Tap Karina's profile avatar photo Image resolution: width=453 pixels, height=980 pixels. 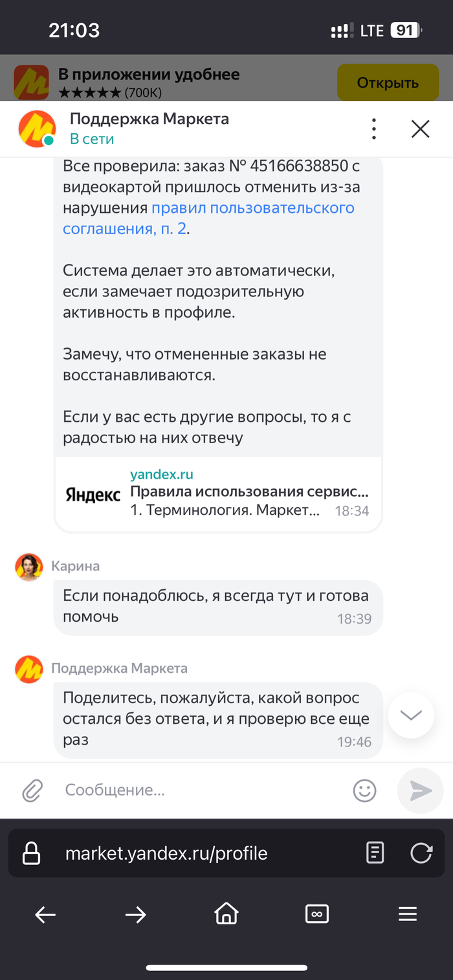(x=29, y=567)
